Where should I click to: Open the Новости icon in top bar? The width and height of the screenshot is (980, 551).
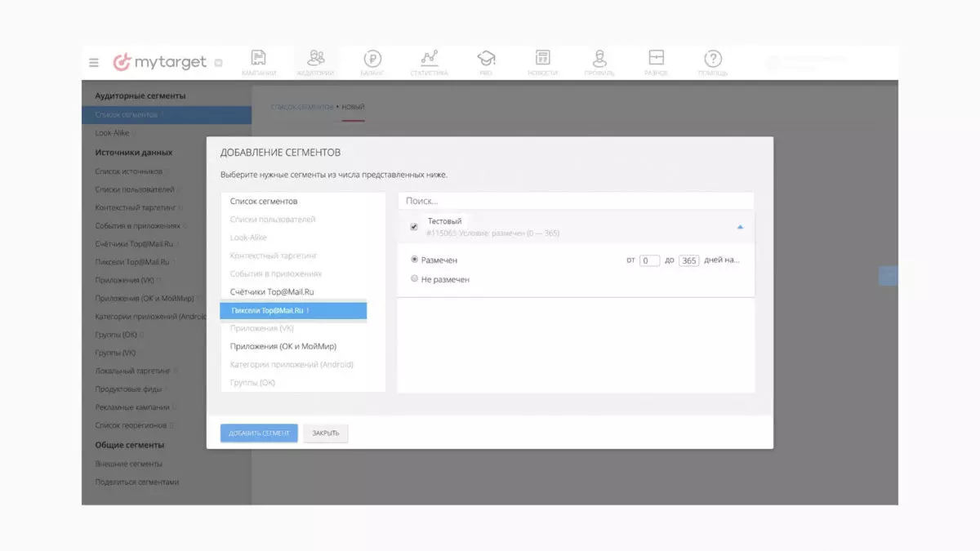542,58
